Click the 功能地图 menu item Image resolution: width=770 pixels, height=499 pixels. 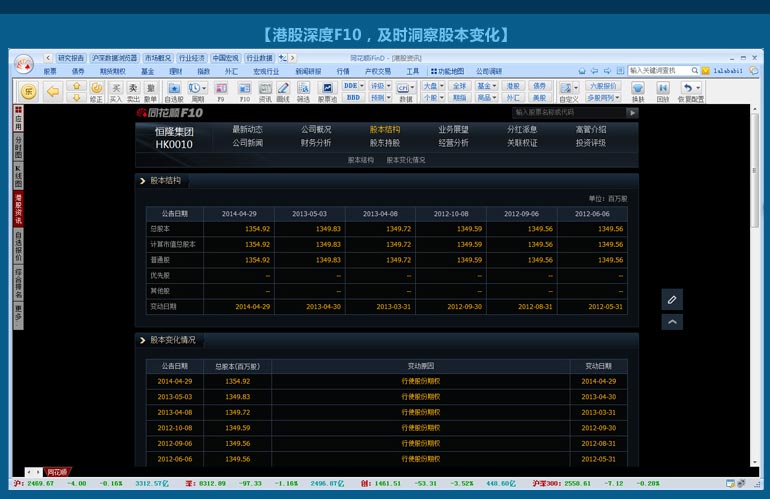tap(447, 71)
